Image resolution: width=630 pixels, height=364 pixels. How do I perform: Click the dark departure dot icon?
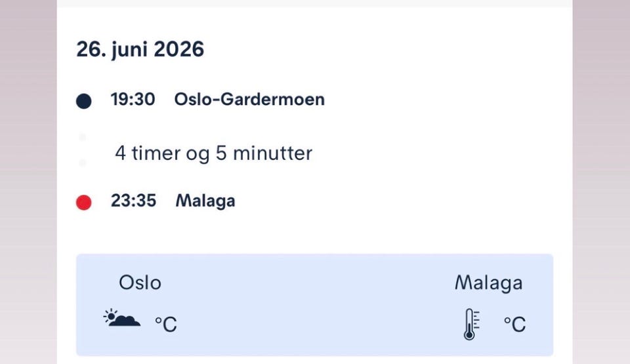[x=83, y=101]
